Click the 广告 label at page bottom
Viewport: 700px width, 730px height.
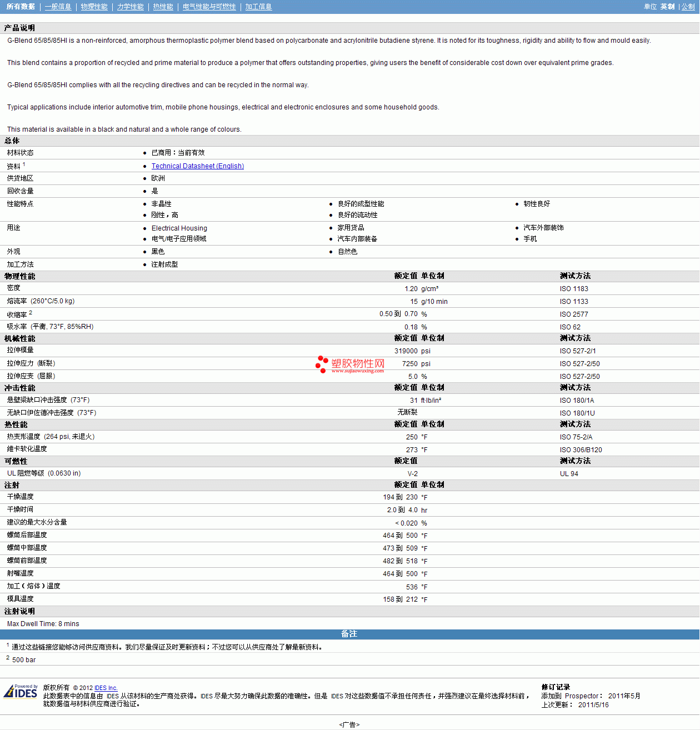(349, 724)
